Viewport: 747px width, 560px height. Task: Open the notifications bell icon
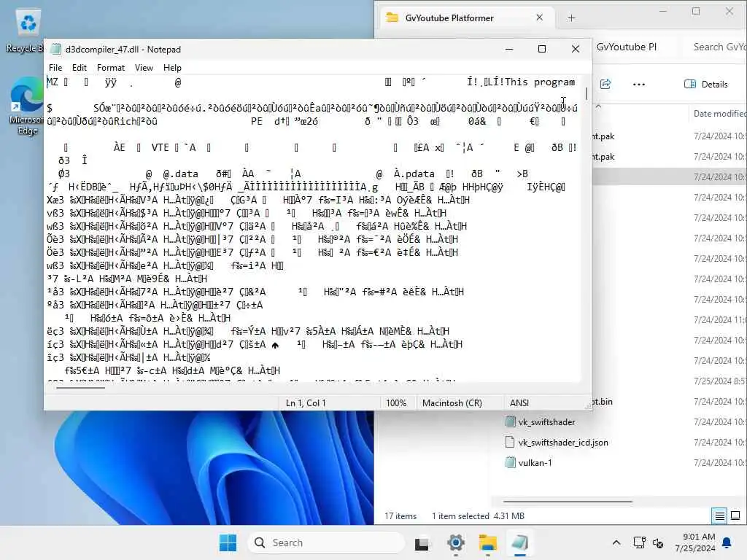(727, 542)
